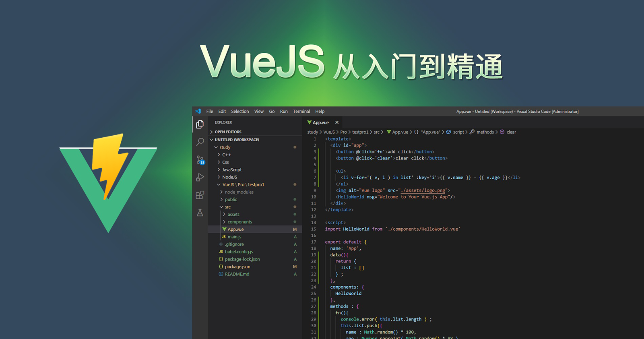
Task: Click the cube icon before clear breadcrumb
Action: pyautogui.click(x=502, y=132)
